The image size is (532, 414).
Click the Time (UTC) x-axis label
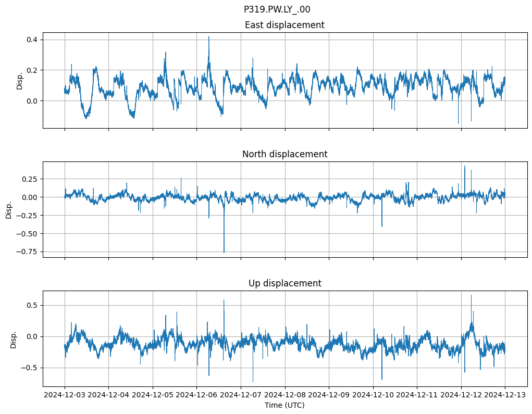[284, 405]
